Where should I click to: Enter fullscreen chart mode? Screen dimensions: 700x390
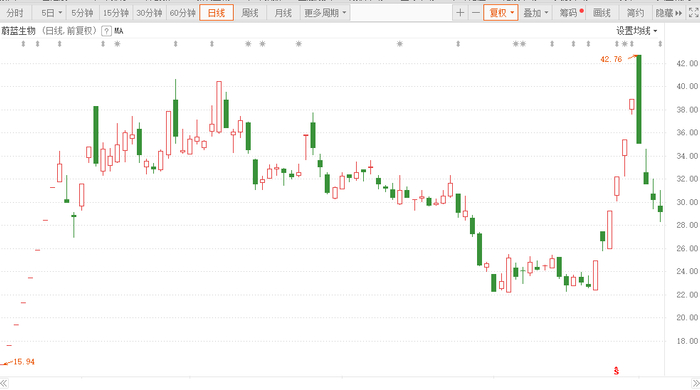(693, 13)
